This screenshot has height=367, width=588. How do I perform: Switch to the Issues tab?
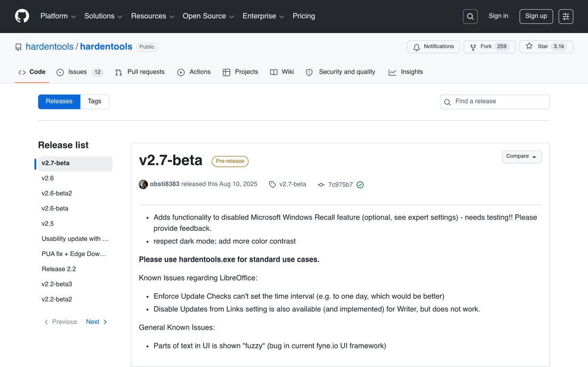click(80, 72)
